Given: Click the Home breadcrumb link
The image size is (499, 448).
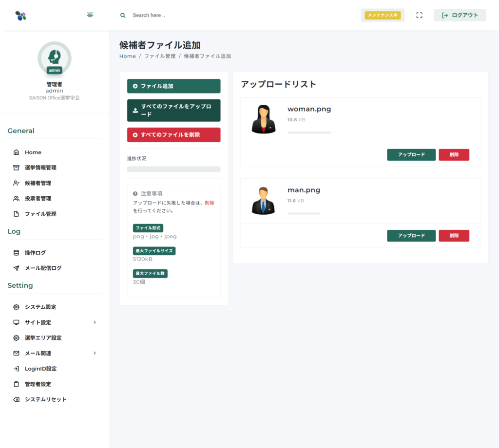Looking at the screenshot, I should (x=128, y=56).
